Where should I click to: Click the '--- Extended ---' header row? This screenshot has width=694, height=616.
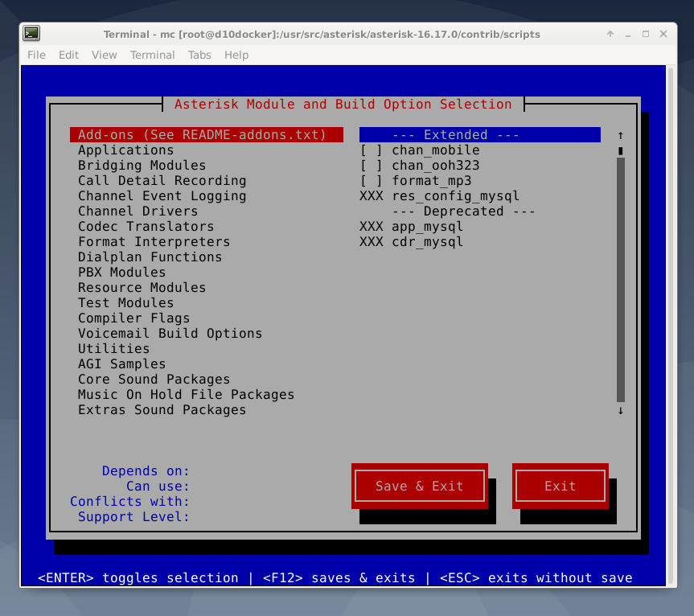pyautogui.click(x=480, y=135)
